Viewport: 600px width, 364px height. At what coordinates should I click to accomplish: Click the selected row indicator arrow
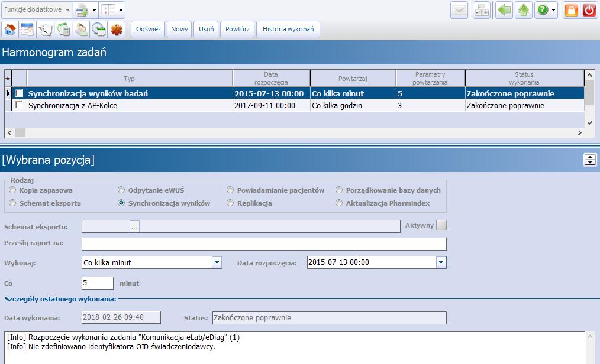(8, 93)
